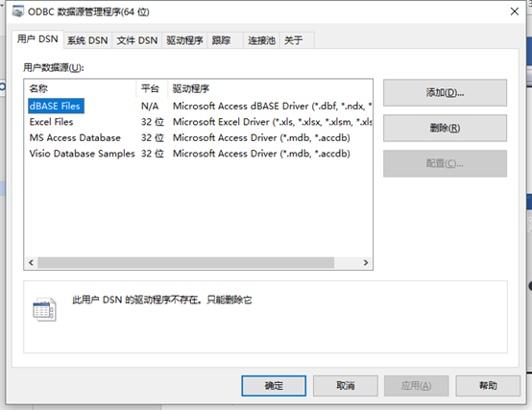Open the 连接池 tab
The image size is (532, 410).
(x=261, y=40)
